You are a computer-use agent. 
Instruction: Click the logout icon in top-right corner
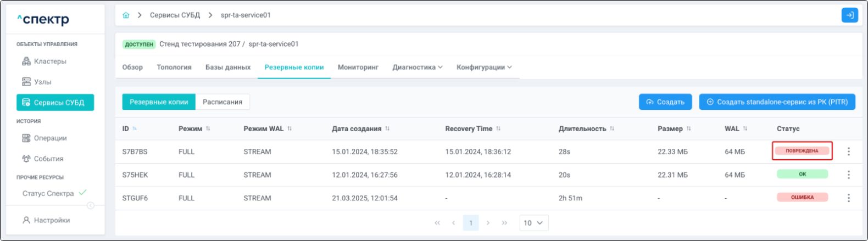pyautogui.click(x=849, y=15)
